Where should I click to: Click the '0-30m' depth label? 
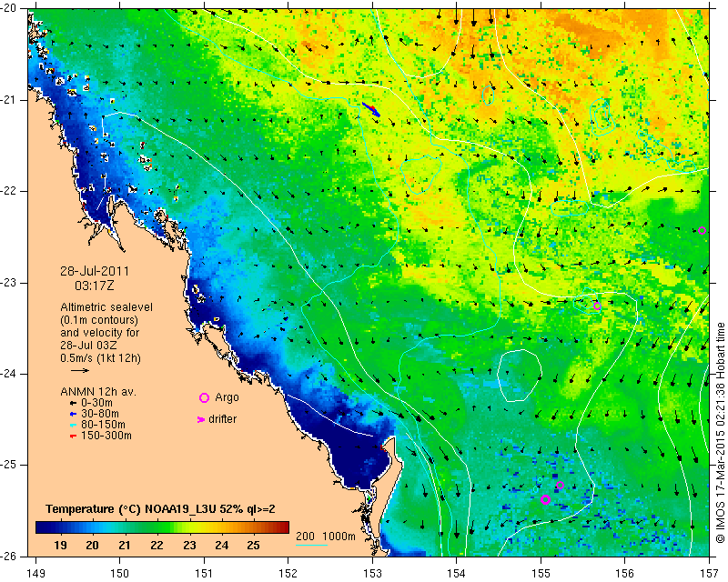click(x=96, y=403)
